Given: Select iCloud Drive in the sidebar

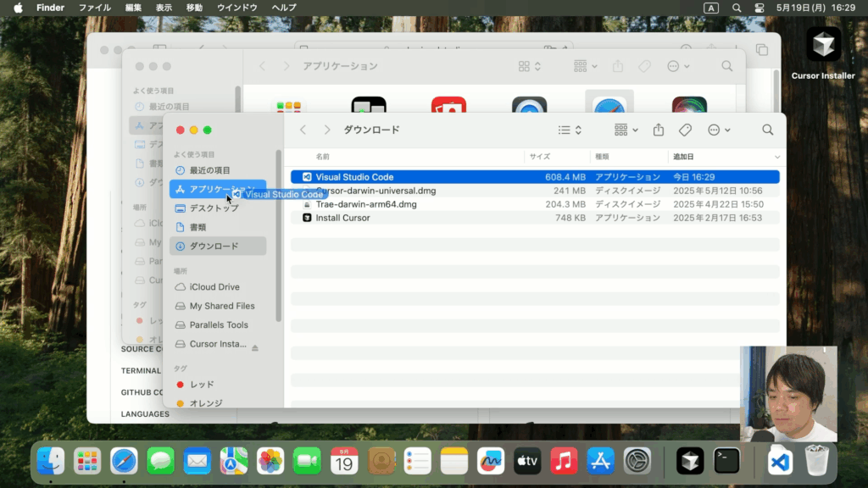Looking at the screenshot, I should click(214, 287).
